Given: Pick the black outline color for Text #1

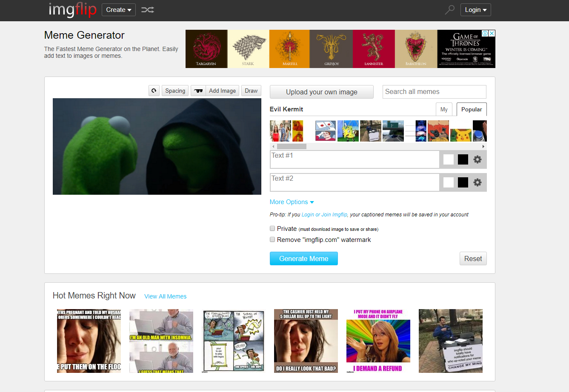Looking at the screenshot, I should pyautogui.click(x=463, y=159).
